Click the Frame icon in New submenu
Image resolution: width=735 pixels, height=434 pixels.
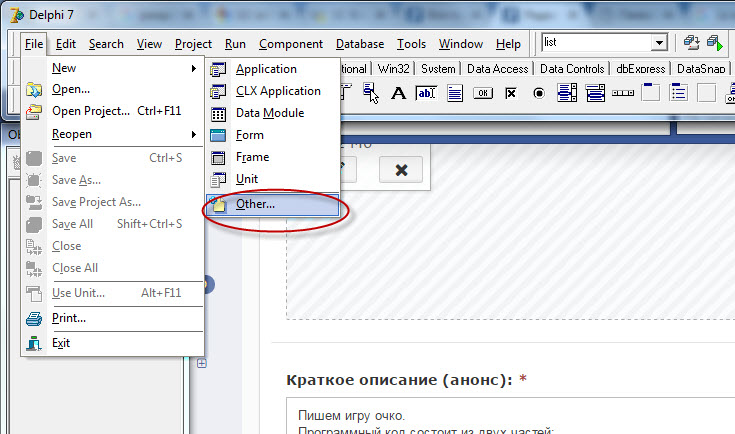click(x=218, y=157)
